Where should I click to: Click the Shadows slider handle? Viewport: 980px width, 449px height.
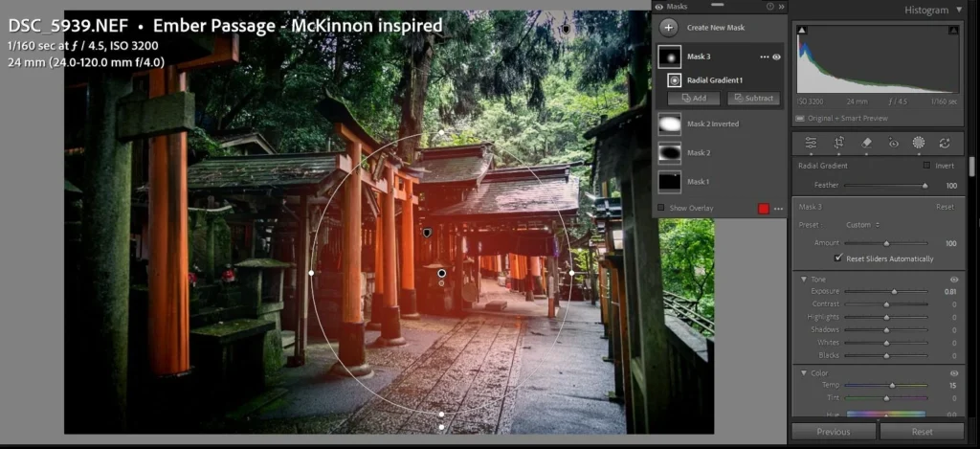[886, 329]
